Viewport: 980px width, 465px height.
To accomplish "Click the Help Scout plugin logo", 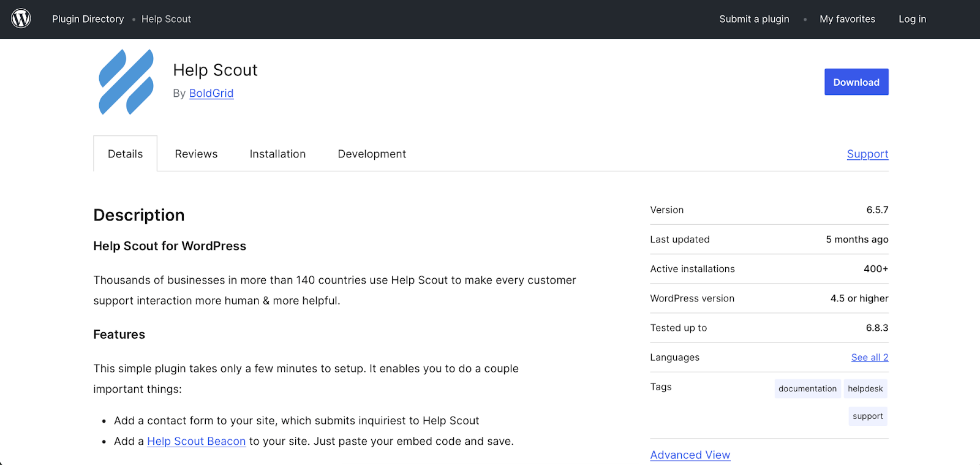I will click(x=126, y=82).
